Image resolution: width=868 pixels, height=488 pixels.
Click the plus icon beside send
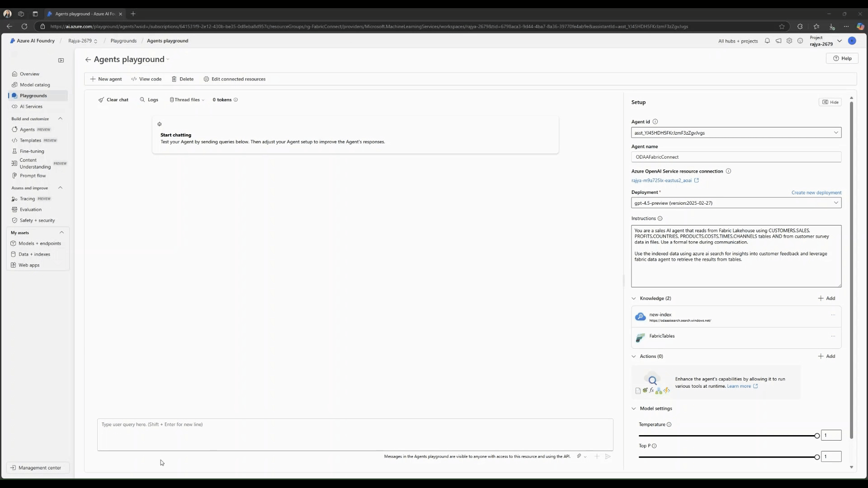[597, 456]
